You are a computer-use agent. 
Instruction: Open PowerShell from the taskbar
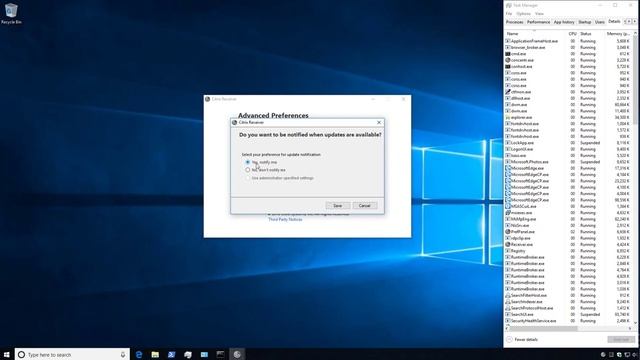pyautogui.click(x=171, y=354)
